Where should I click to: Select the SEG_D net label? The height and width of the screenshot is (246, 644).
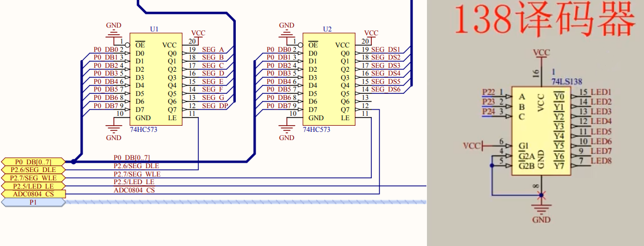(213, 74)
